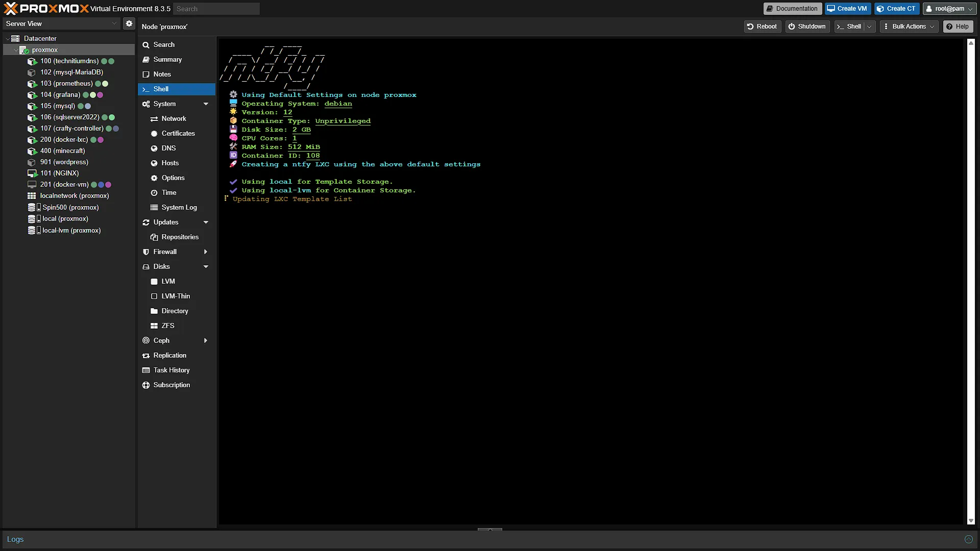Collapse the Updates submenu arrow
Image resolution: width=980 pixels, height=551 pixels.
tap(206, 222)
